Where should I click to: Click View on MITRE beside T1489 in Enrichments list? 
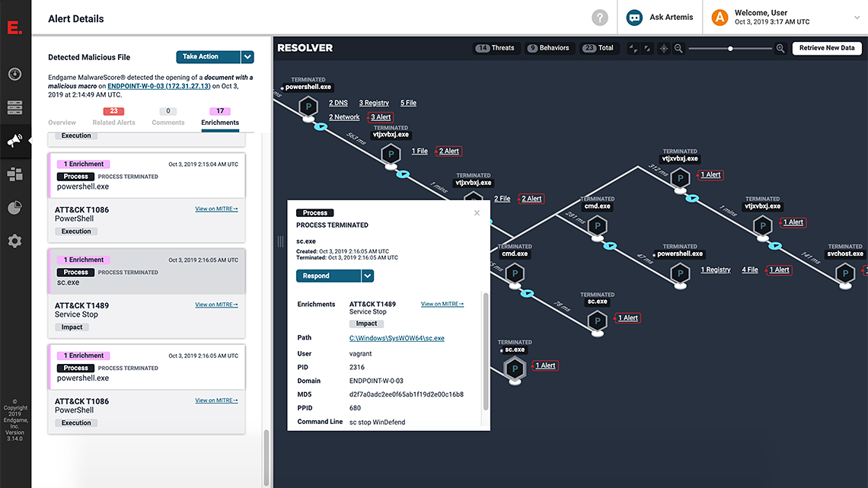pyautogui.click(x=216, y=305)
